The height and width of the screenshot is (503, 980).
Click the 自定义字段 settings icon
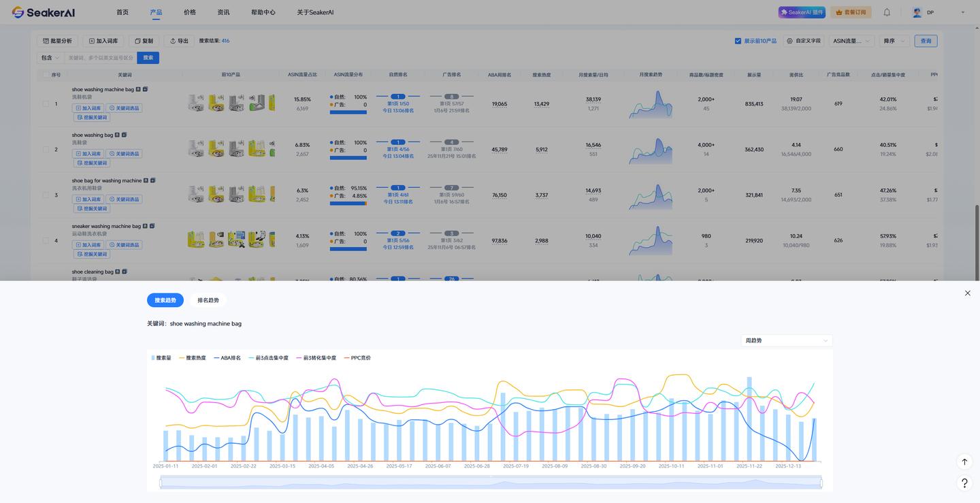pos(789,41)
